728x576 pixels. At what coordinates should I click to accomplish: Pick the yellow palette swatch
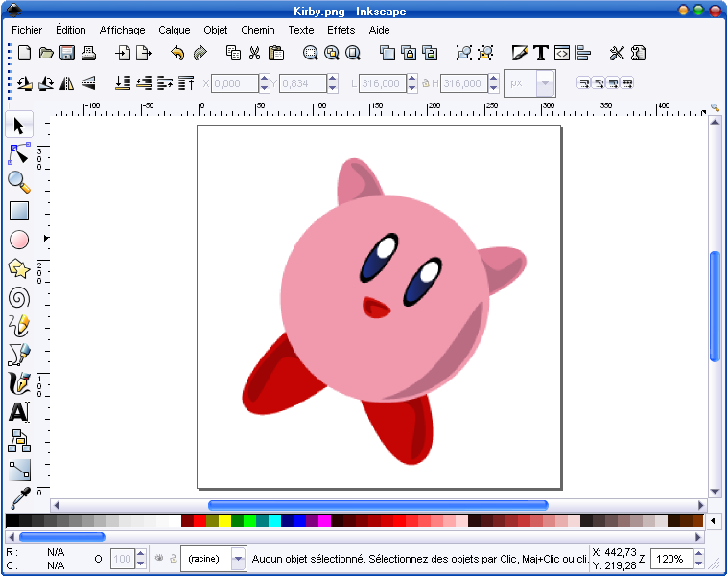coord(224,520)
